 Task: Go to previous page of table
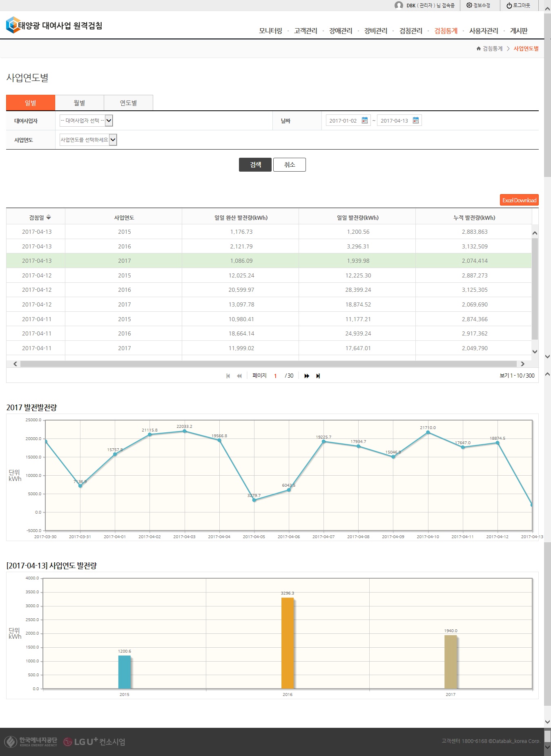coord(239,376)
